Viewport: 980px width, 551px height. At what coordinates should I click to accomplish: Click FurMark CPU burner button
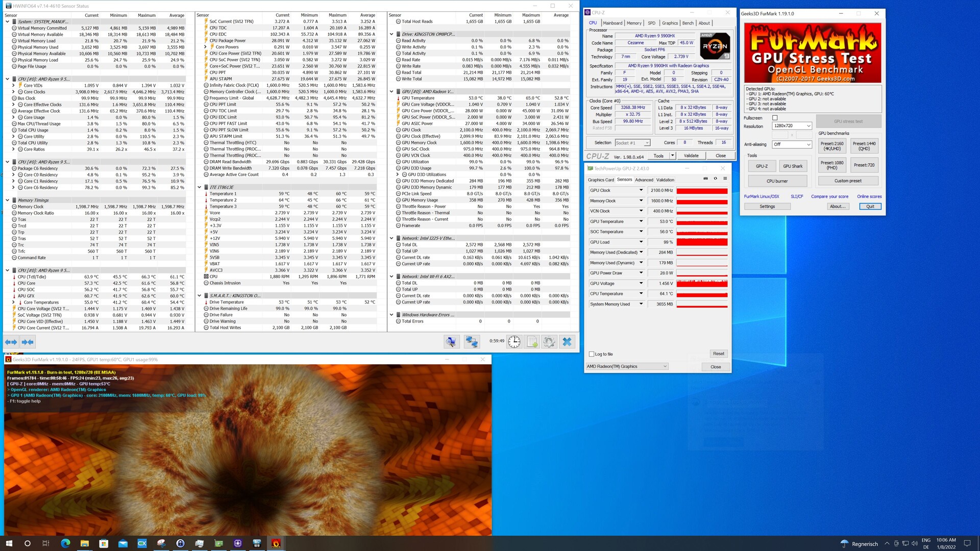pyautogui.click(x=777, y=181)
